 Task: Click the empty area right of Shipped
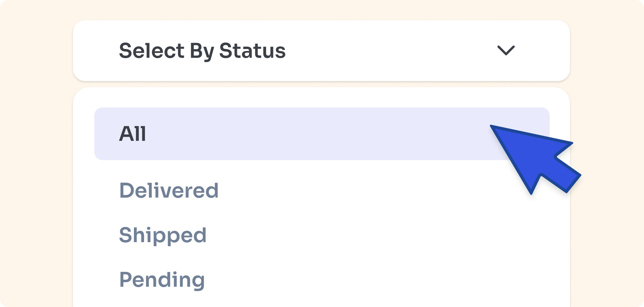coord(355,235)
